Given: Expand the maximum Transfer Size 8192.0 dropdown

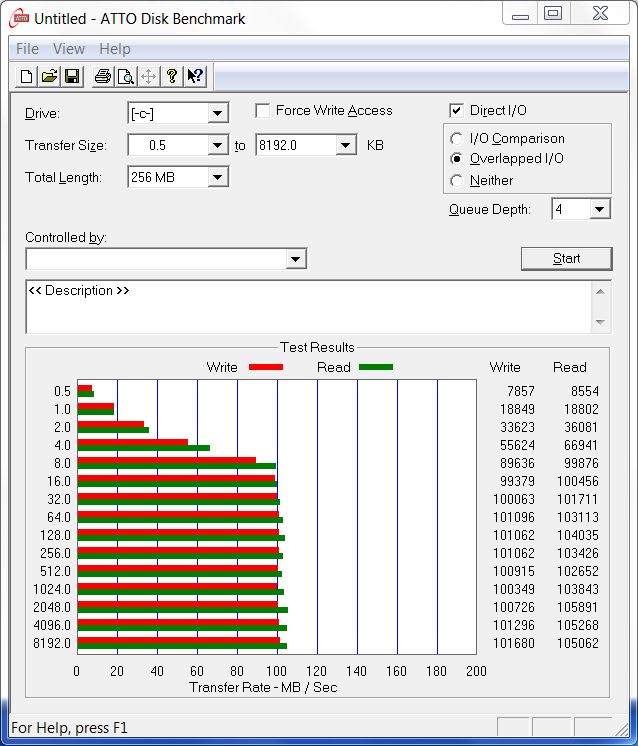Looking at the screenshot, I should pos(346,145).
